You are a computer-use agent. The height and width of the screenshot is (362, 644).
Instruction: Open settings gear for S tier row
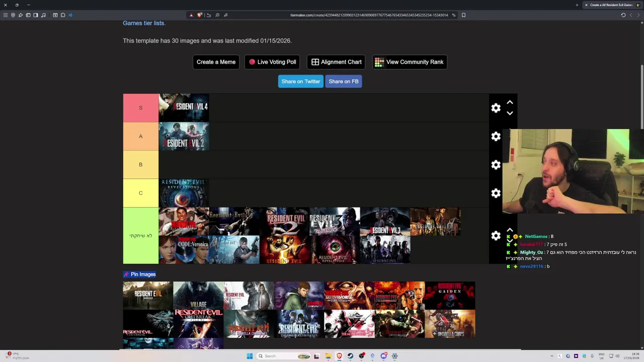[x=496, y=108]
